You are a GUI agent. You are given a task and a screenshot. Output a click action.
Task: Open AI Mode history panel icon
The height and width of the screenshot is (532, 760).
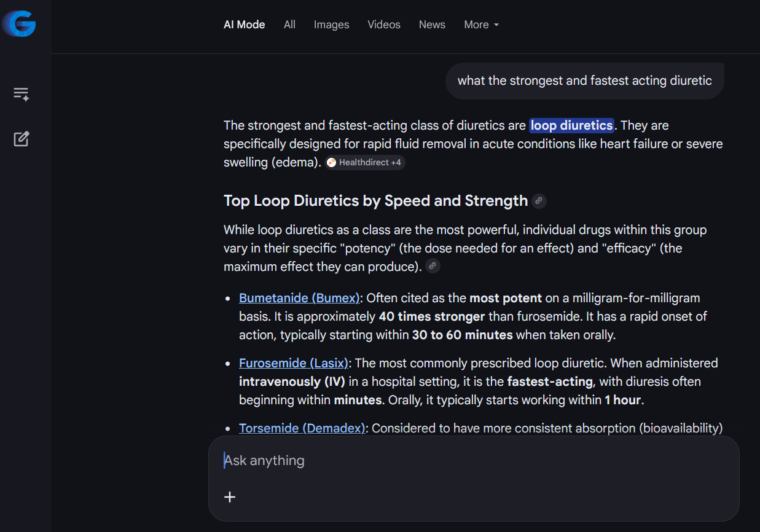[x=22, y=94]
